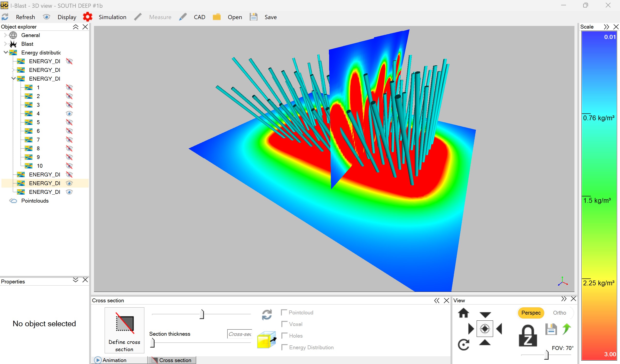The height and width of the screenshot is (364, 620).
Task: Expand the Blast tree item
Action: tap(5, 44)
